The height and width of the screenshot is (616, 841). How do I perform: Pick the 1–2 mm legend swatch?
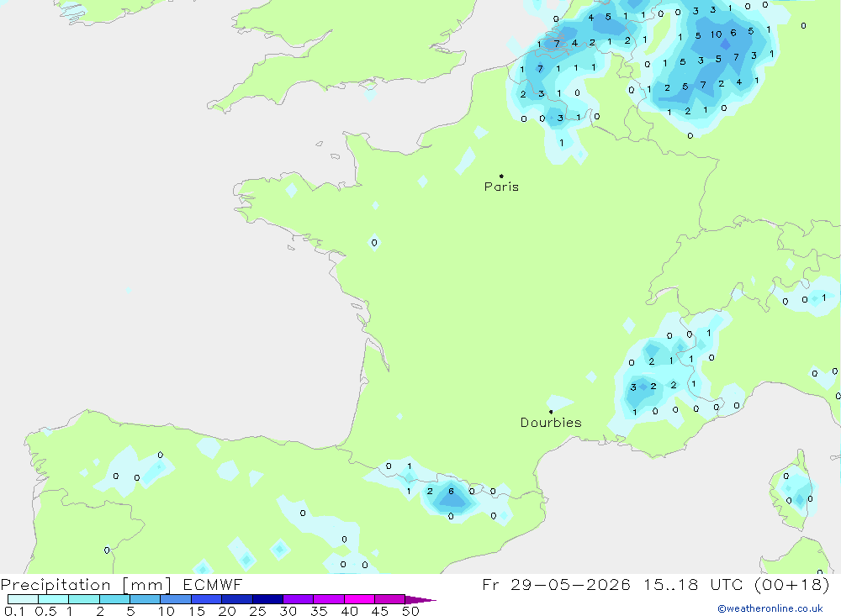tap(84, 599)
